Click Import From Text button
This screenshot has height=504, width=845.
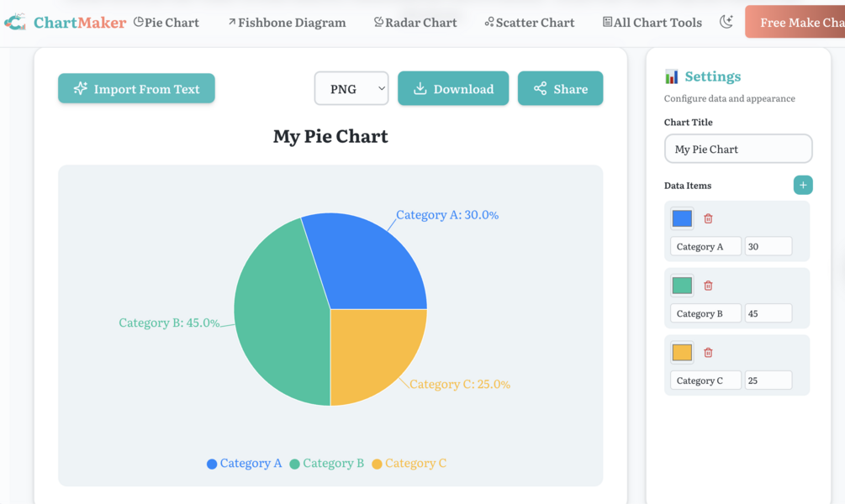pyautogui.click(x=136, y=88)
